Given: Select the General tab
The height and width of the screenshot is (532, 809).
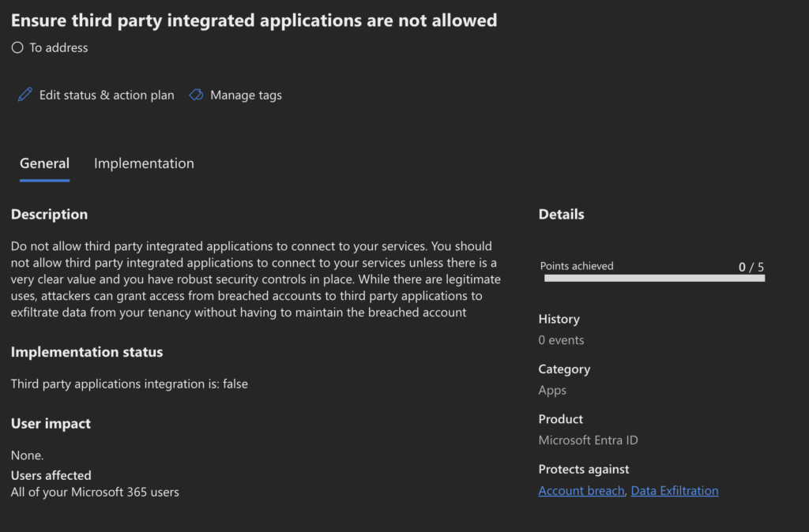Looking at the screenshot, I should pyautogui.click(x=44, y=163).
